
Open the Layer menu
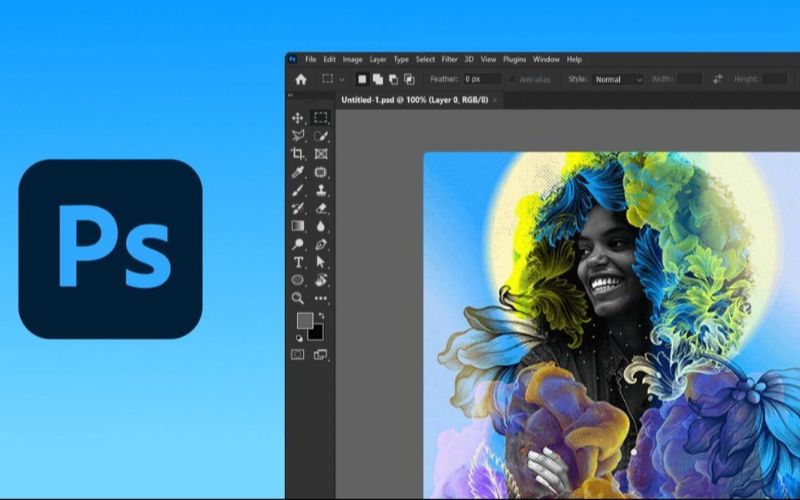point(378,60)
